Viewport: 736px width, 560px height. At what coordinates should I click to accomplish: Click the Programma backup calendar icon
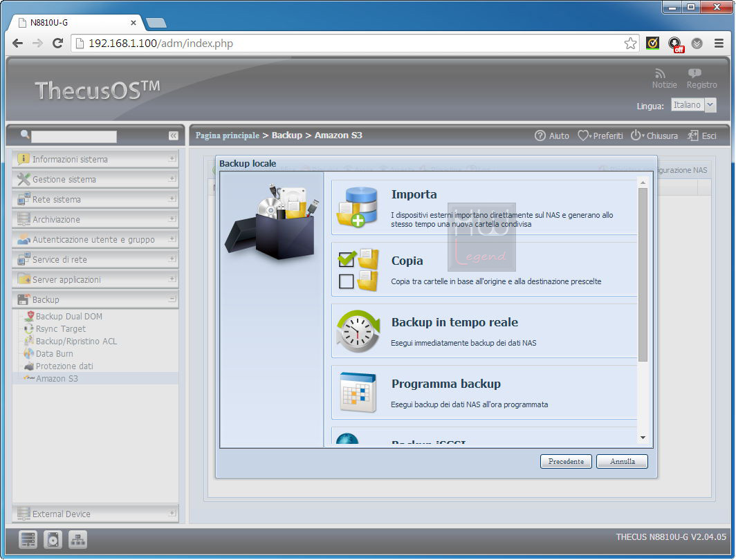point(358,392)
